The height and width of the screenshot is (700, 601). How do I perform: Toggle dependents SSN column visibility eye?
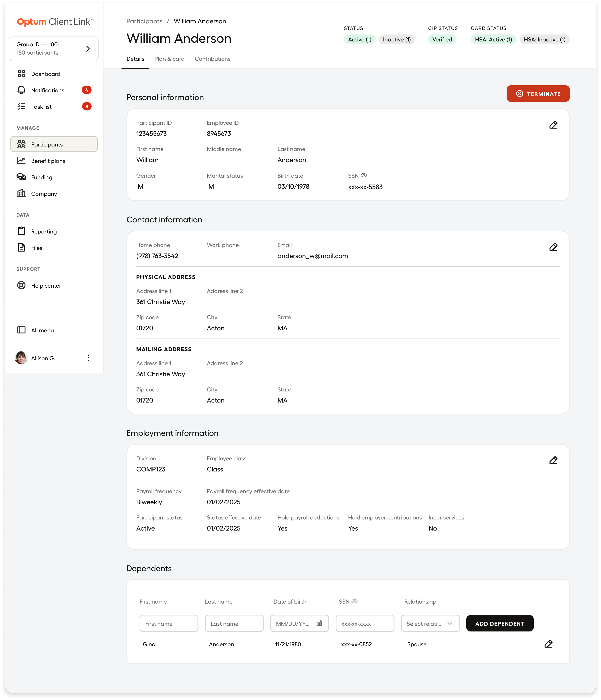click(x=354, y=601)
